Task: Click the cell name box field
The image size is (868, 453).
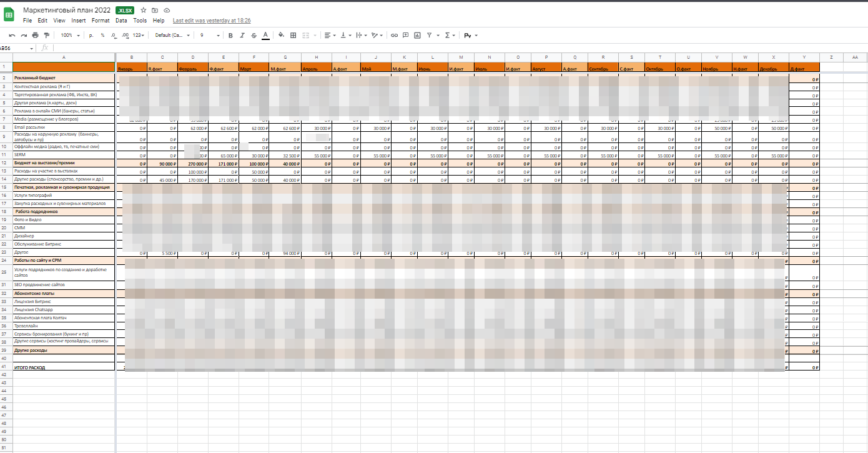Action: (17, 48)
